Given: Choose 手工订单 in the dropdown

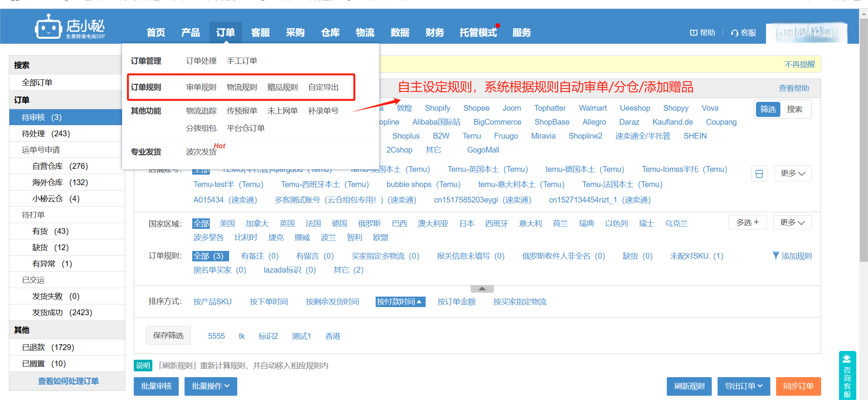Looking at the screenshot, I should 242,61.
